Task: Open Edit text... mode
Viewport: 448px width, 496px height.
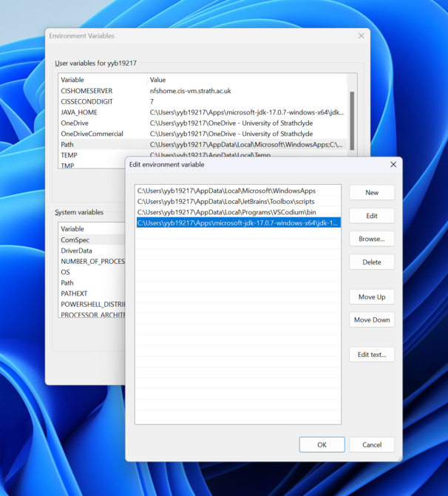Action: (x=372, y=354)
